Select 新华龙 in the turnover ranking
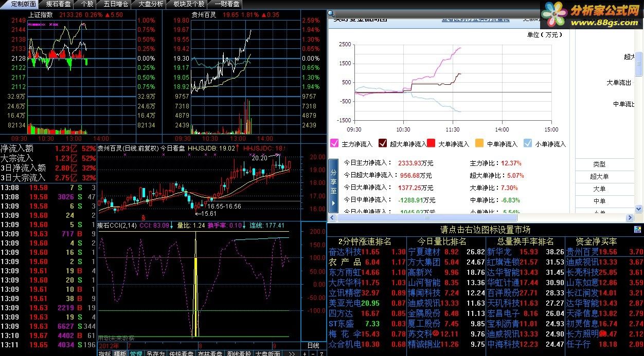Image resolution: width=644 pixels, height=356 pixels. [x=499, y=252]
